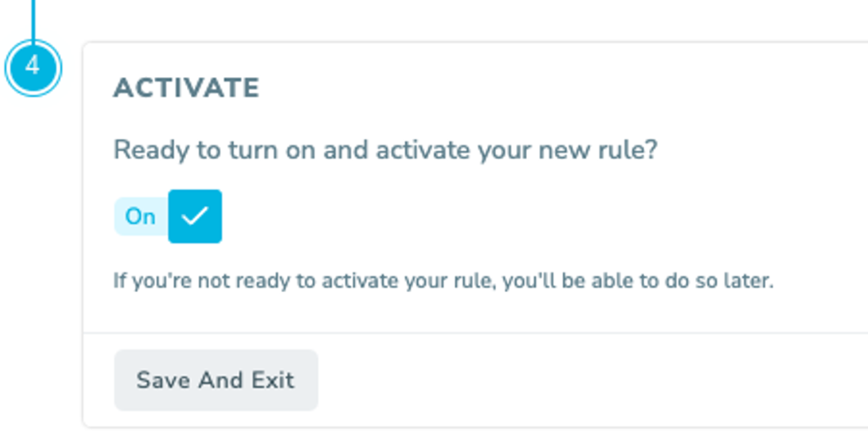Click the "Ready to turn on" question text
Viewport: 868px width, 438px height.
point(385,150)
